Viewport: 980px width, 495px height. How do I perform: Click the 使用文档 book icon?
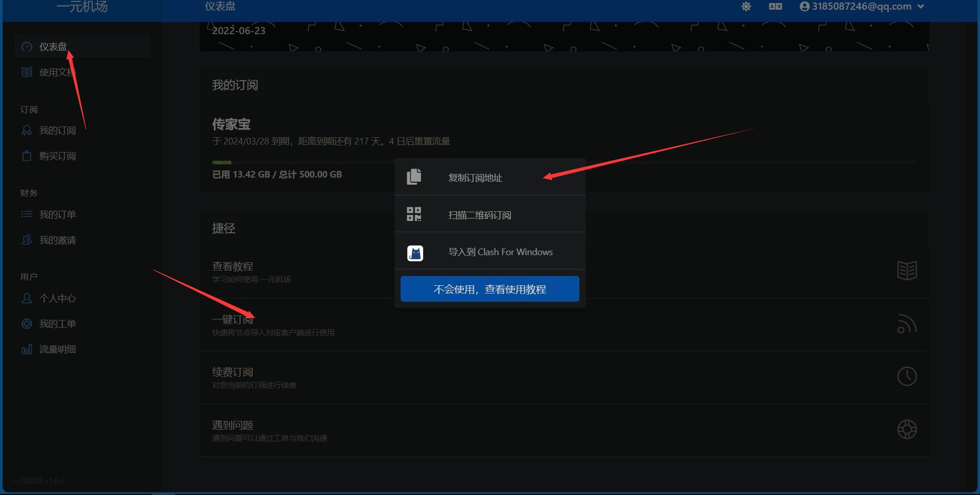tap(27, 72)
